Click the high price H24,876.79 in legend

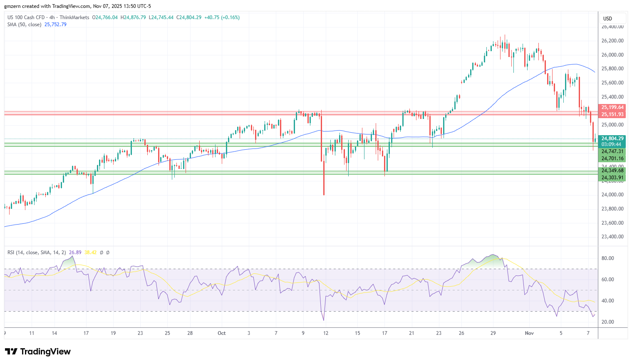[x=133, y=17]
